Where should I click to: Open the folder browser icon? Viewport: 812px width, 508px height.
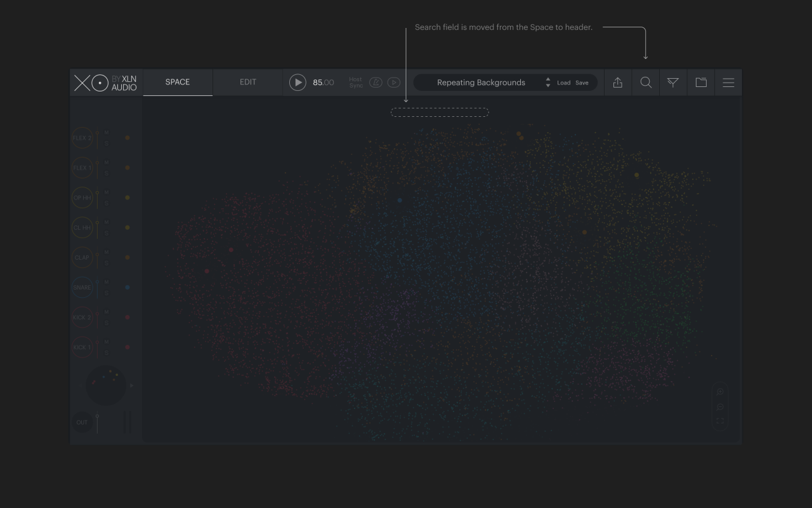point(701,83)
